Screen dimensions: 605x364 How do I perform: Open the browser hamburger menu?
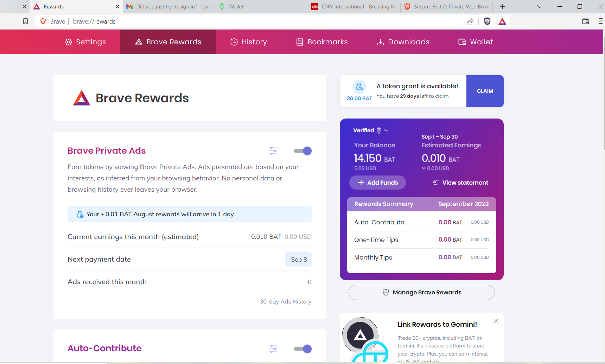click(600, 21)
